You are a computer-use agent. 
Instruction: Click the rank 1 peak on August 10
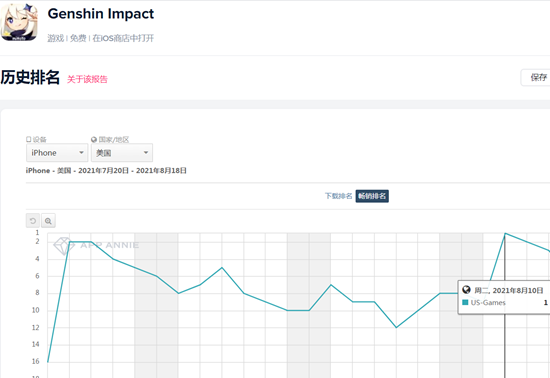pos(505,233)
